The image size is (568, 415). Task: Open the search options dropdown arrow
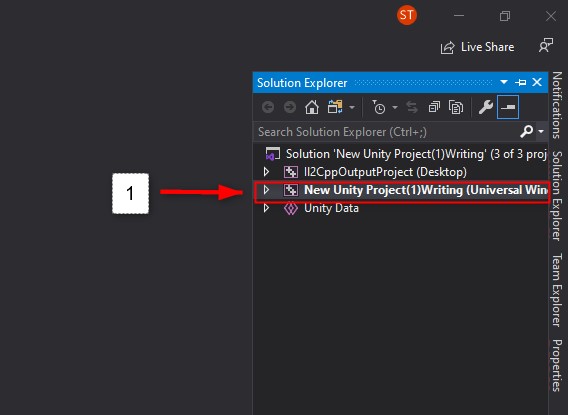point(541,132)
